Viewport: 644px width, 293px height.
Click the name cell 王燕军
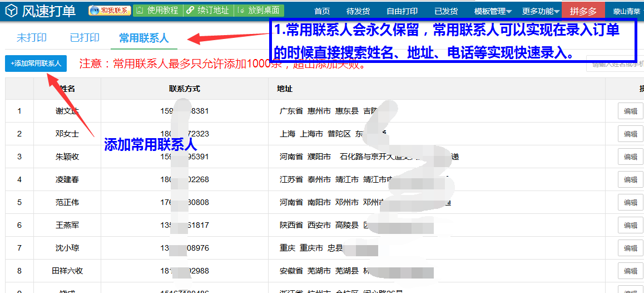pyautogui.click(x=67, y=225)
